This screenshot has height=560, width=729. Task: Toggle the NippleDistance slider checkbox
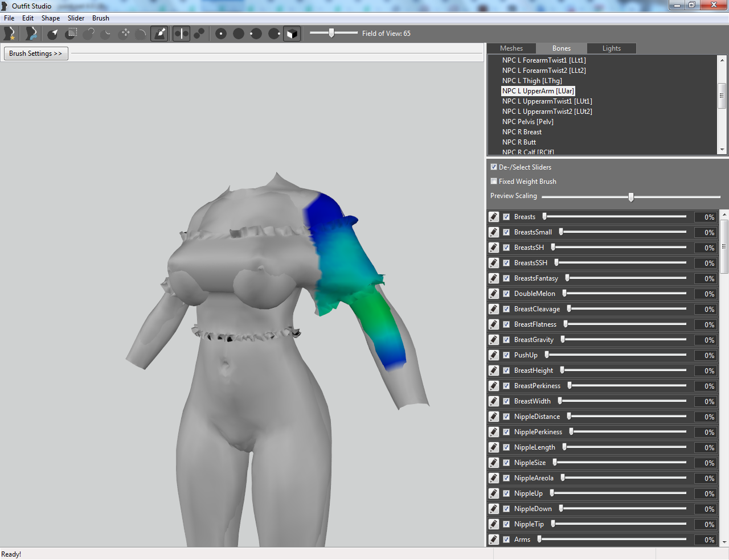(506, 417)
